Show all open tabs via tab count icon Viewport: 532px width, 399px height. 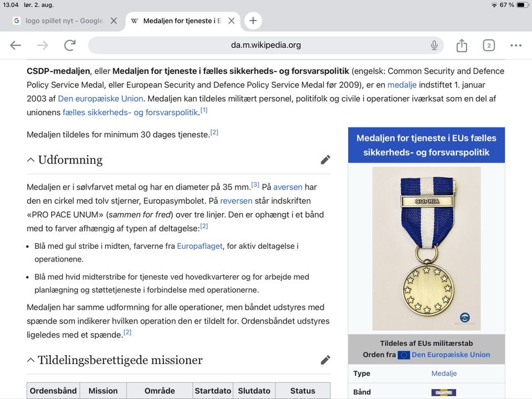pos(489,45)
